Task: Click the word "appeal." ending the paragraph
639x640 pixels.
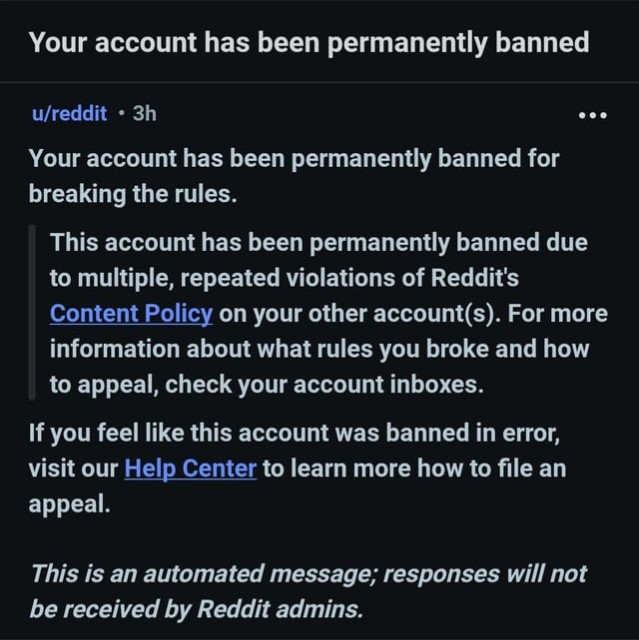Action: tap(69, 504)
